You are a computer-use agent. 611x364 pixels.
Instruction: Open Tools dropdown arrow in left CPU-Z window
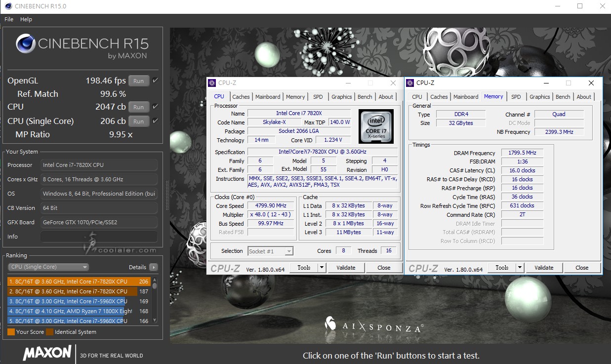pyautogui.click(x=322, y=268)
